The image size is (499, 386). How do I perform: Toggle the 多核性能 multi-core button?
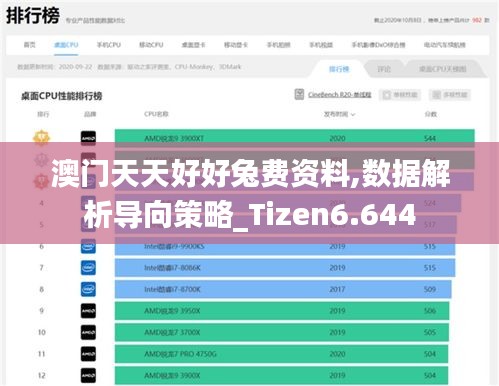(x=450, y=95)
